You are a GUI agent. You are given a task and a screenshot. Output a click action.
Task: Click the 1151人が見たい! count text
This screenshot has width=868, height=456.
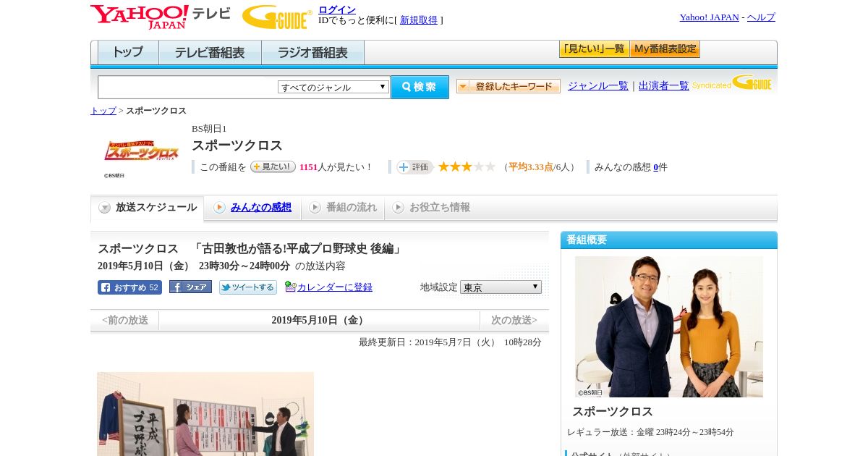336,167
